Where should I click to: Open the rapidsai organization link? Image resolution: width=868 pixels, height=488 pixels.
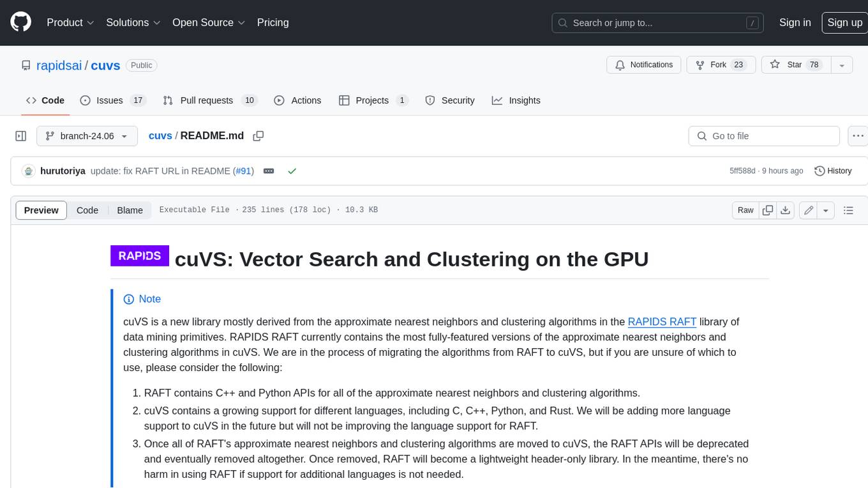[59, 65]
